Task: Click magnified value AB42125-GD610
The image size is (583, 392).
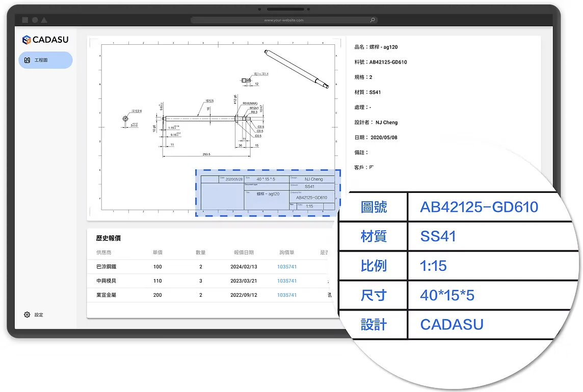Action: click(479, 207)
